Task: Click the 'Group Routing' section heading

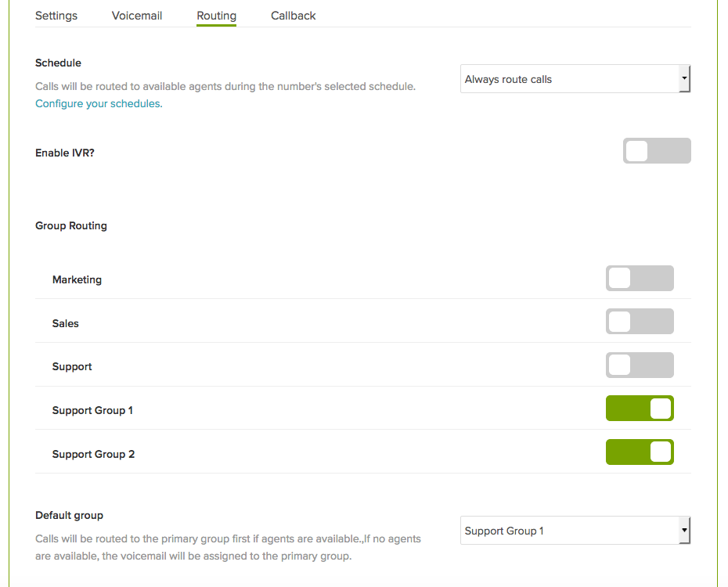Action: point(71,225)
